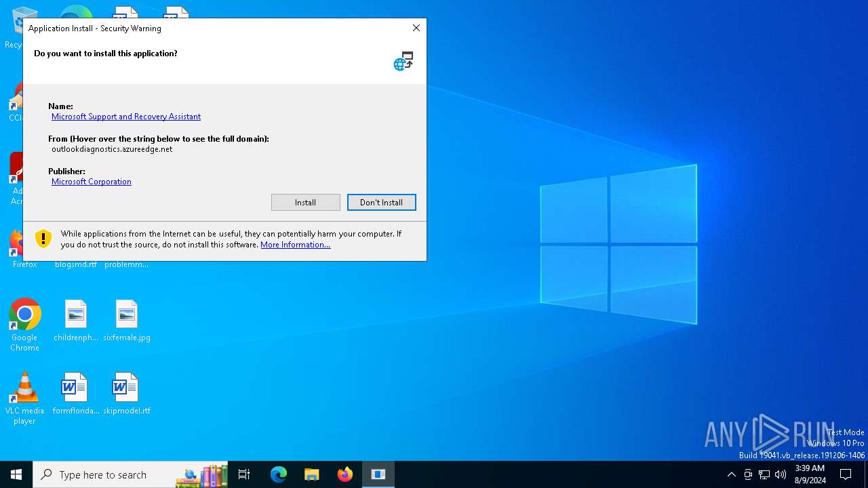Open File Explorer from the taskbar
Viewport: 868px width, 488px height.
click(x=312, y=474)
